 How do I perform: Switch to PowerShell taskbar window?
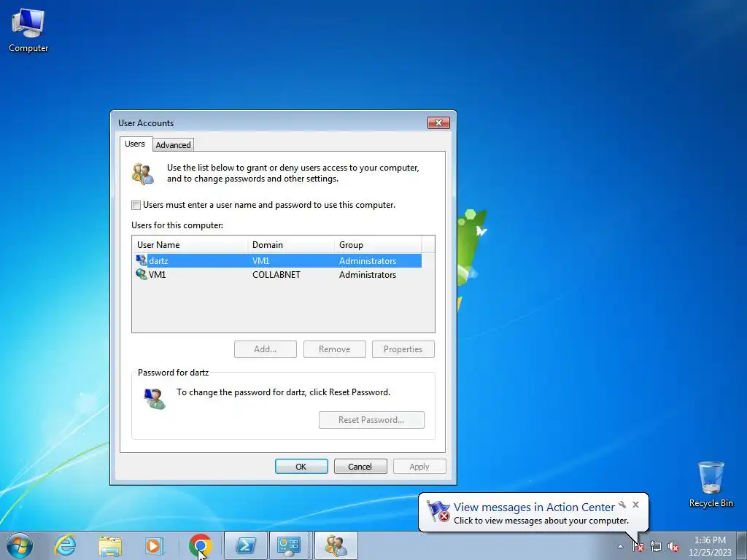click(245, 545)
